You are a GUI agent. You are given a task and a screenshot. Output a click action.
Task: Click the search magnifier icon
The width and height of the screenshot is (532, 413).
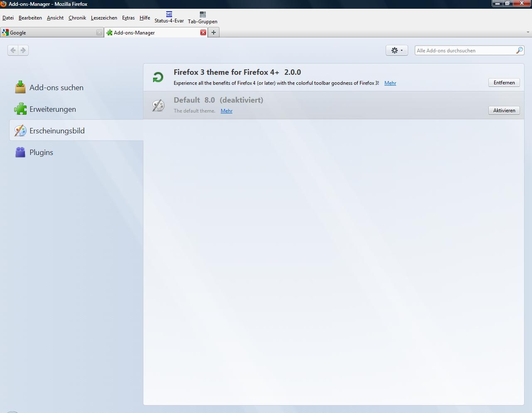click(x=520, y=50)
